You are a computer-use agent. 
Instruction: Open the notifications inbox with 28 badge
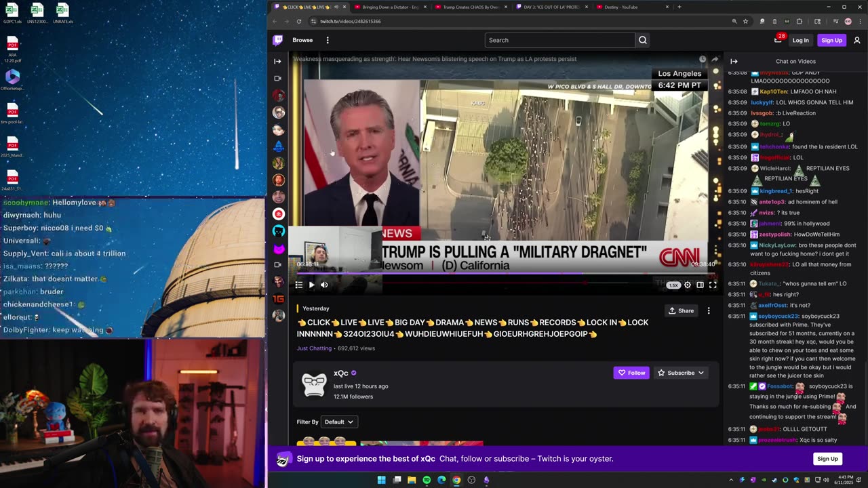point(778,40)
